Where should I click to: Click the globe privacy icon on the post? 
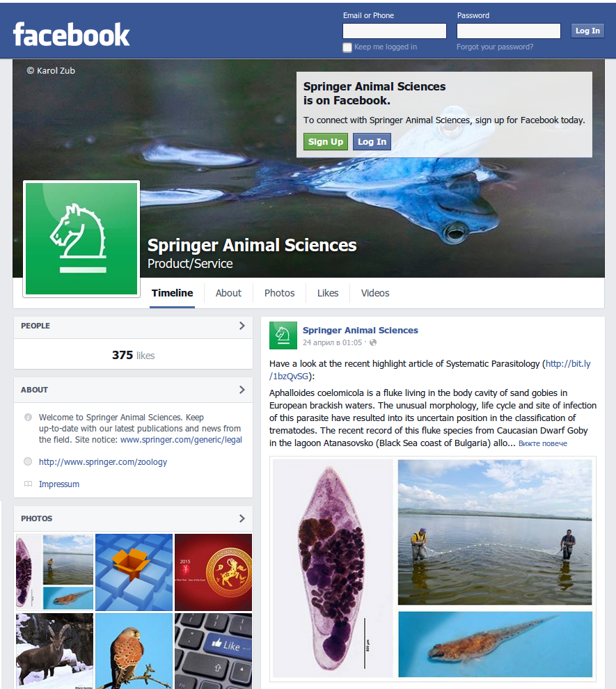point(373,342)
